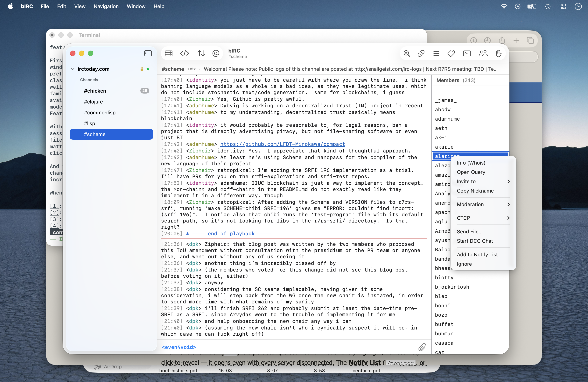
Task: Click the paperclip attach file icon
Action: (422, 347)
